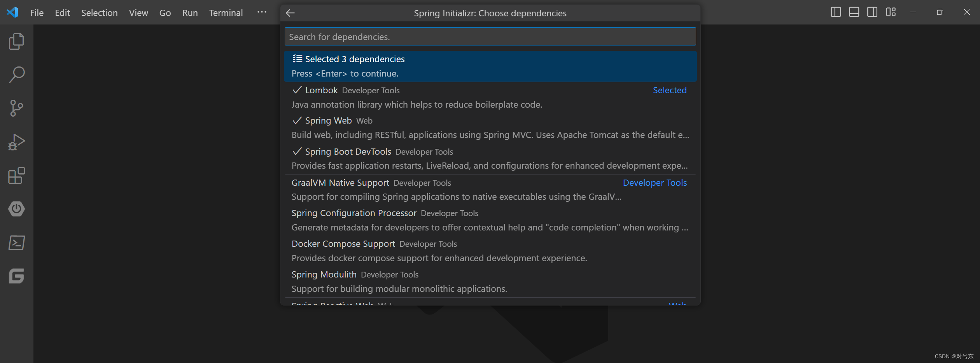Open the terminal panel icon in activity bar
The height and width of the screenshot is (363, 980).
point(16,243)
